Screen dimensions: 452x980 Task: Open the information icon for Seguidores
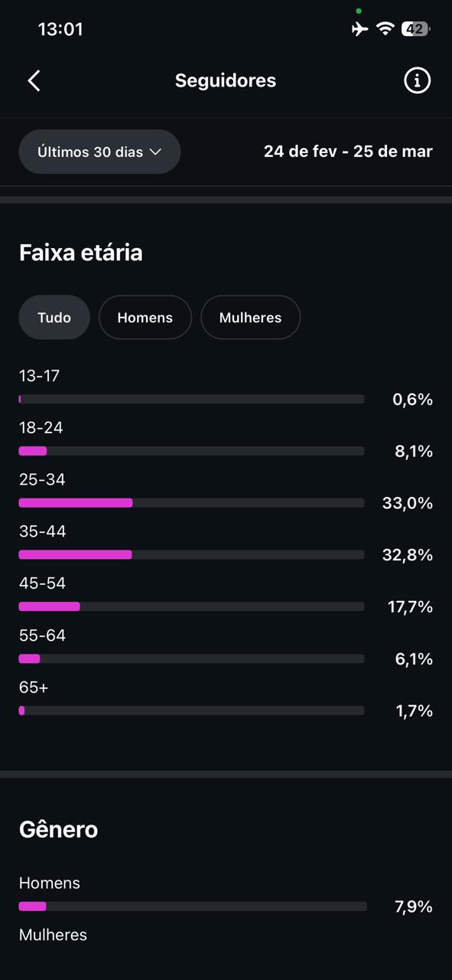(417, 80)
